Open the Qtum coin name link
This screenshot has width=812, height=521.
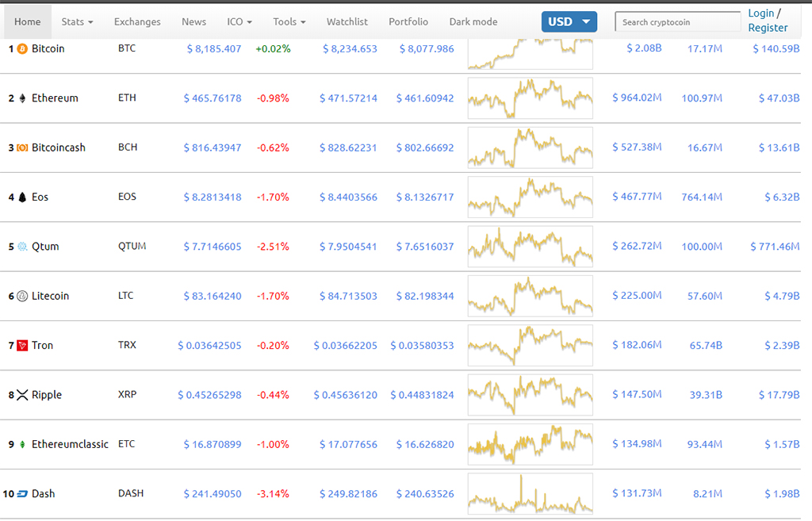(45, 247)
